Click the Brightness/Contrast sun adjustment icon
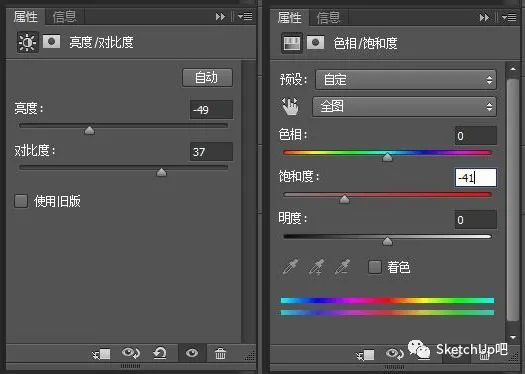The width and height of the screenshot is (525, 374). pos(27,42)
